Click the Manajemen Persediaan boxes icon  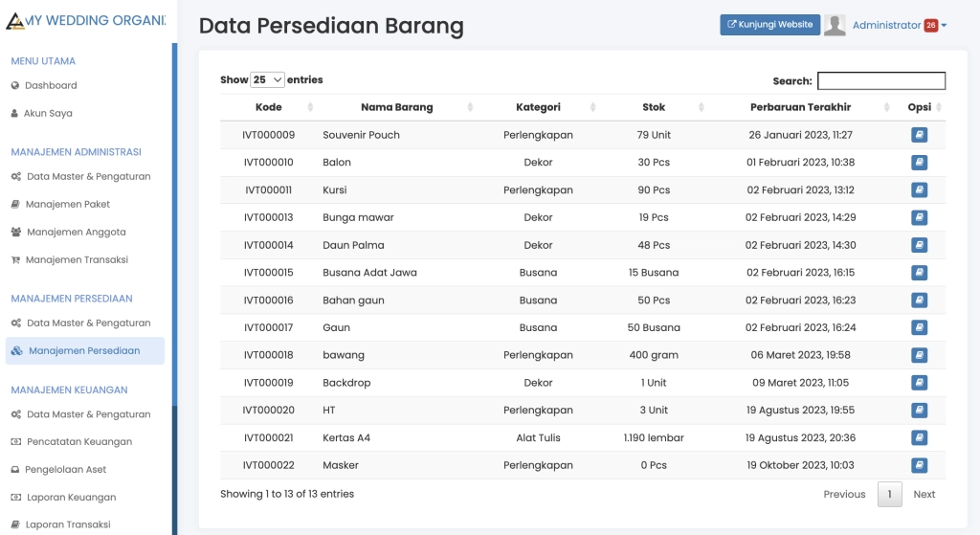(x=17, y=350)
